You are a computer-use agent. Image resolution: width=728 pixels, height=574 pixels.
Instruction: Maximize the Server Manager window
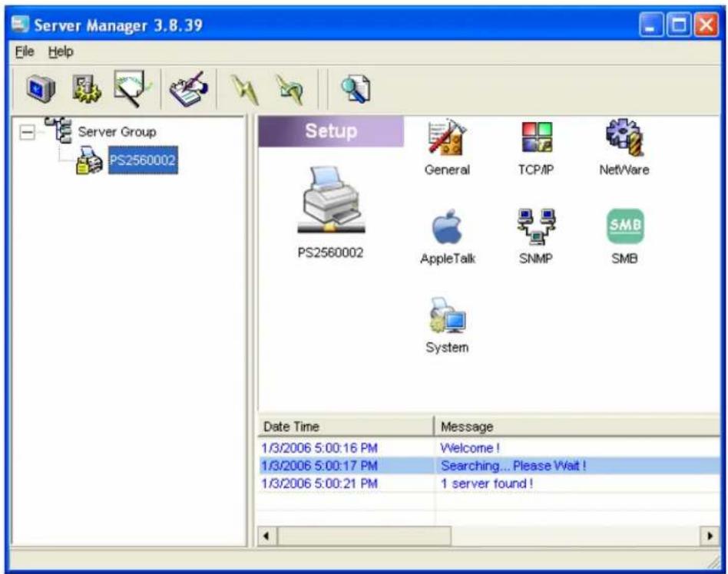tap(678, 25)
